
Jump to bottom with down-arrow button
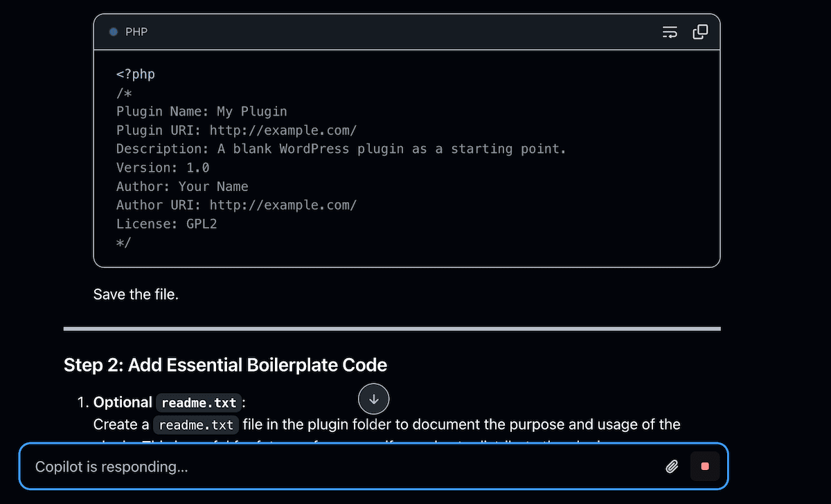click(x=374, y=399)
